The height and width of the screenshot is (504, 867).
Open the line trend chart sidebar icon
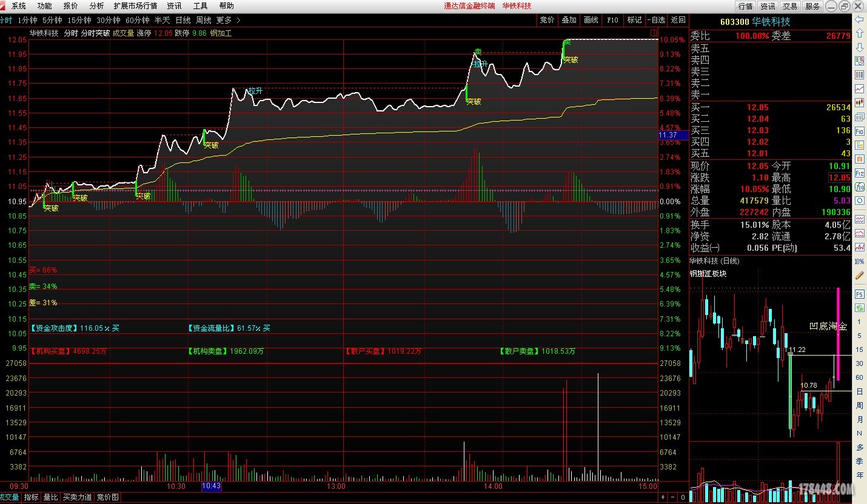pyautogui.click(x=859, y=89)
